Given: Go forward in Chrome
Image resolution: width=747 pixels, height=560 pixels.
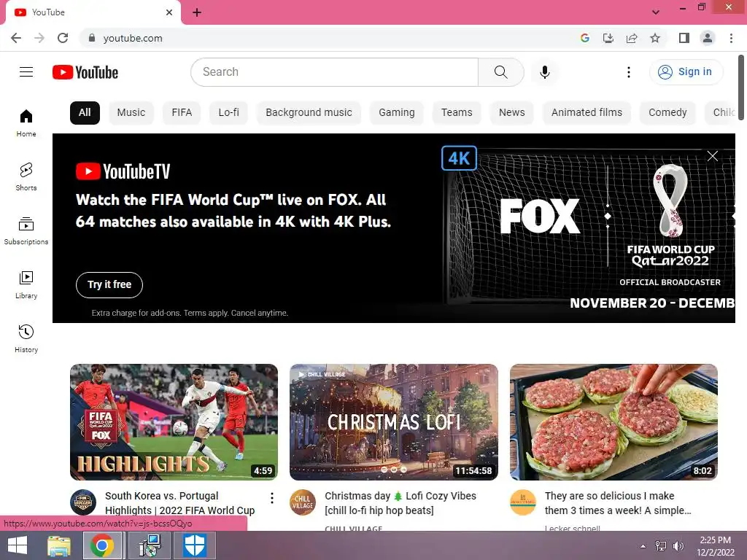Looking at the screenshot, I should 39,38.
